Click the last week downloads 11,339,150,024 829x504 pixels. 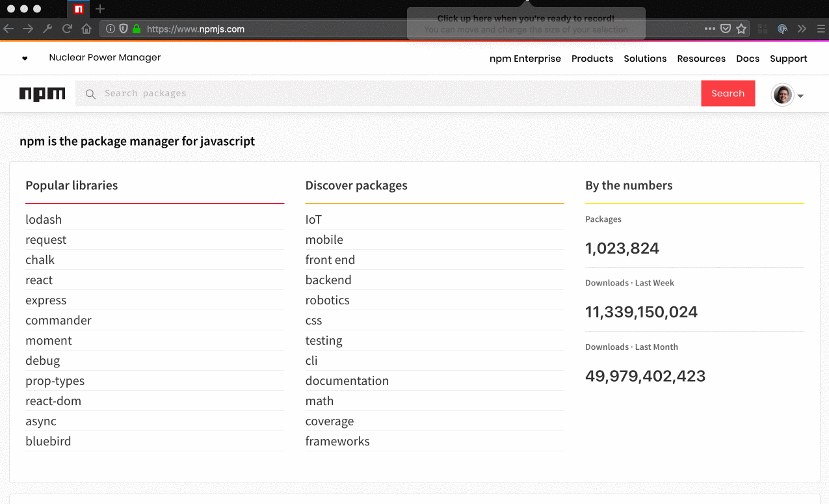click(x=641, y=312)
